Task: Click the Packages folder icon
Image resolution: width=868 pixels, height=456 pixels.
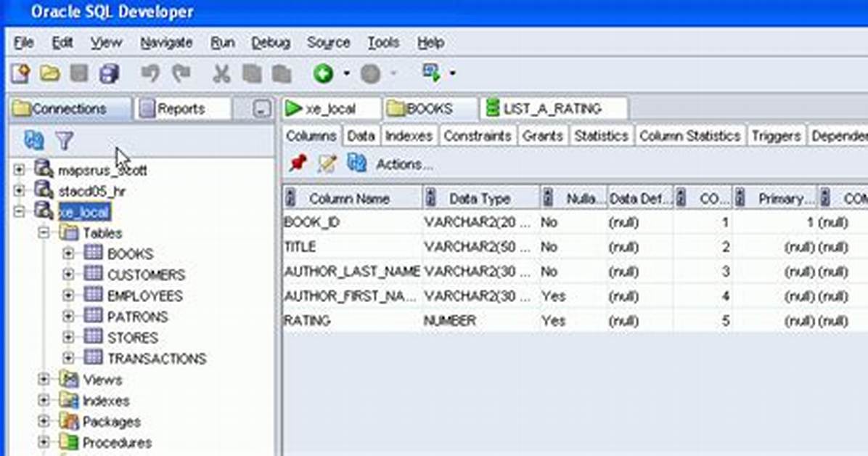Action: point(69,421)
